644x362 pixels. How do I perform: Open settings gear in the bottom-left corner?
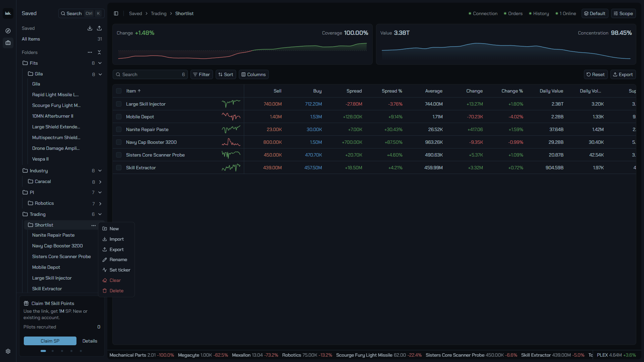pyautogui.click(x=8, y=351)
